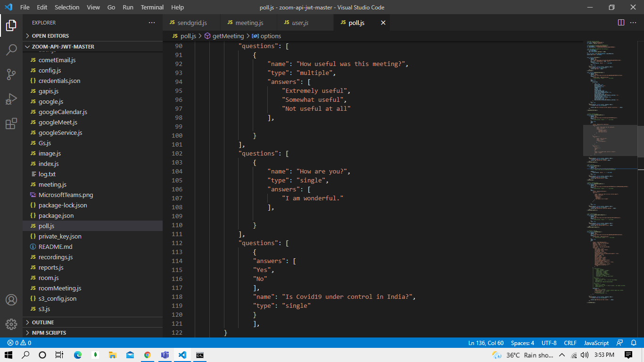644x362 pixels.
Task: Change language mode from JavaScript
Action: 596,343
